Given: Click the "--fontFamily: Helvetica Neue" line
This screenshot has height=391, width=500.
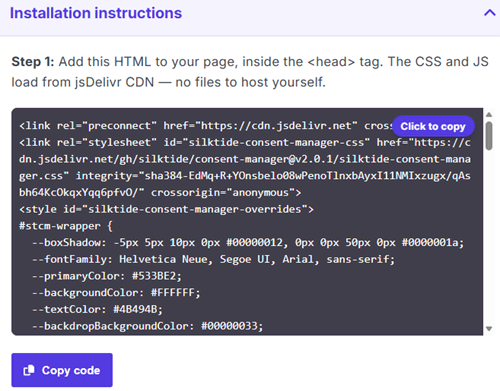Looking at the screenshot, I should click(213, 259).
